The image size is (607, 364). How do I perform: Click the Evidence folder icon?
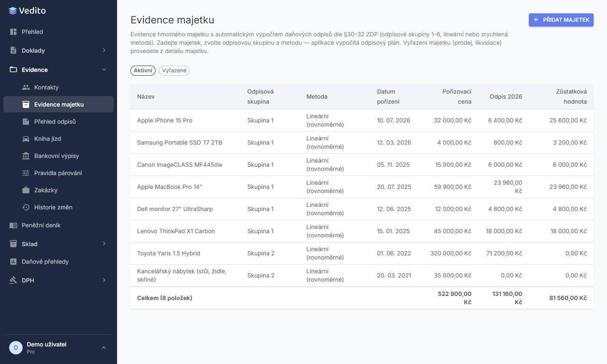(x=13, y=70)
